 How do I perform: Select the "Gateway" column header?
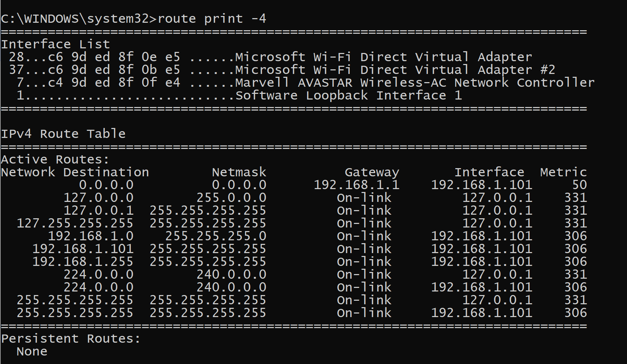[x=372, y=172]
